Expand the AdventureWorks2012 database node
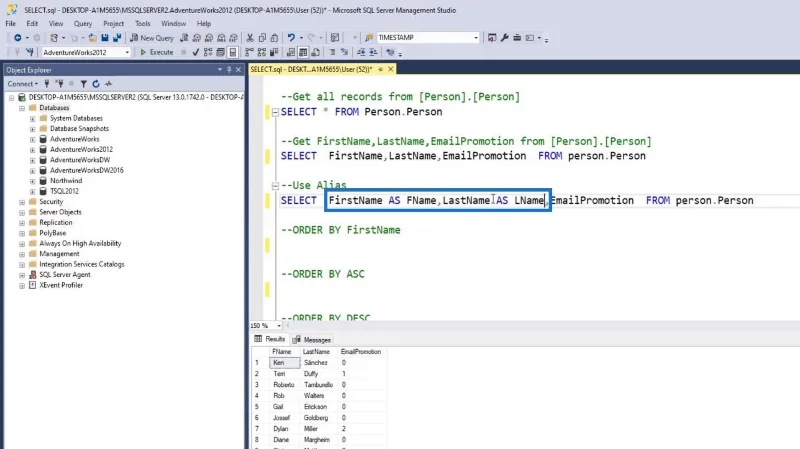800x449 pixels. point(33,150)
